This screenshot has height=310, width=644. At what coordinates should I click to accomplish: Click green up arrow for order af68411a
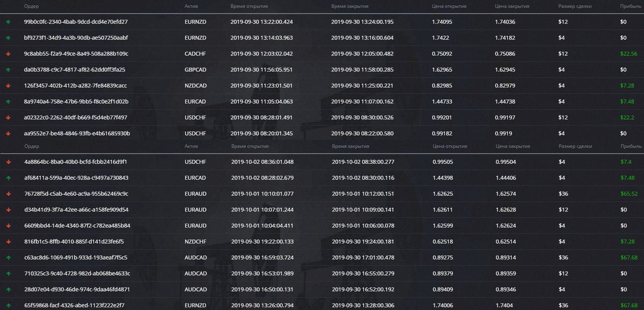point(8,178)
